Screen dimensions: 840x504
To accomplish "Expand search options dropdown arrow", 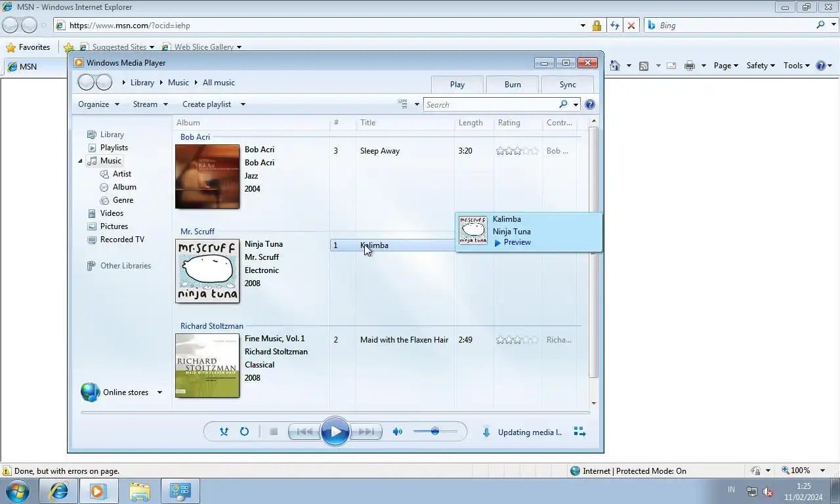I will point(576,104).
